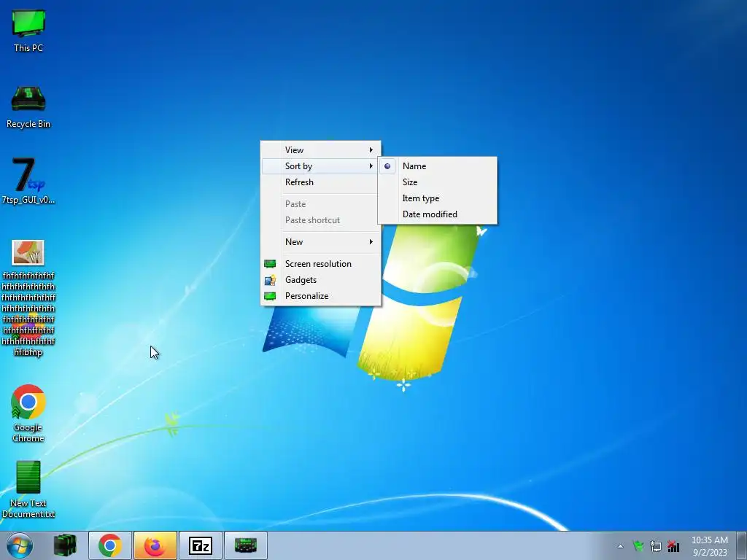Select the Google Chrome desktop shortcut

point(28,413)
